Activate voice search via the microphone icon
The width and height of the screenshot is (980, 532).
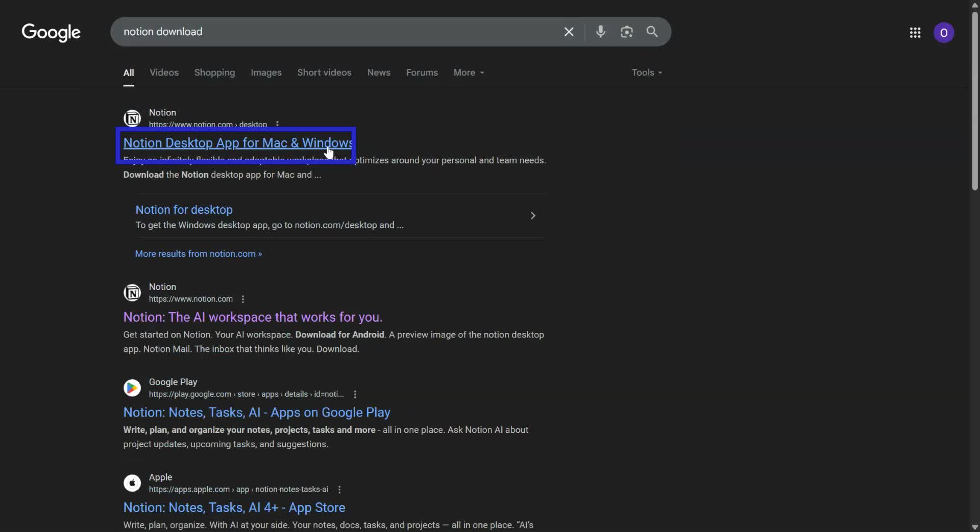coord(601,32)
